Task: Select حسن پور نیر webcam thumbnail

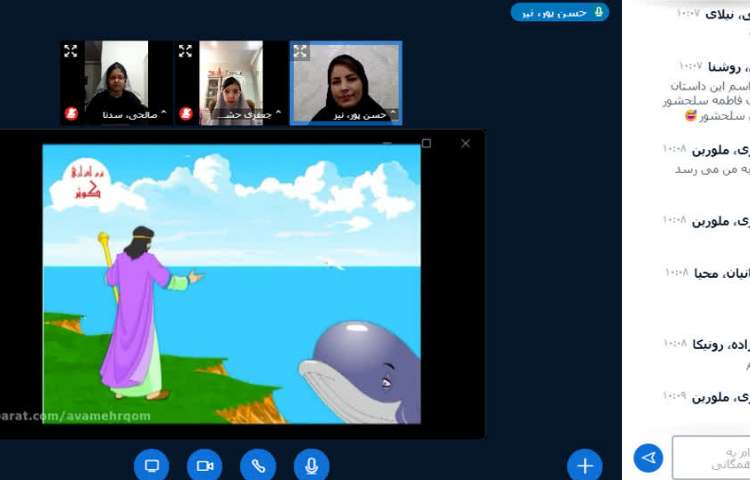Action: pos(346,82)
